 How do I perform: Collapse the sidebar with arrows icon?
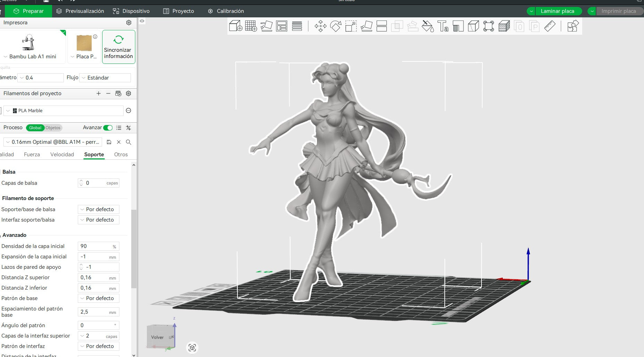coord(142,21)
